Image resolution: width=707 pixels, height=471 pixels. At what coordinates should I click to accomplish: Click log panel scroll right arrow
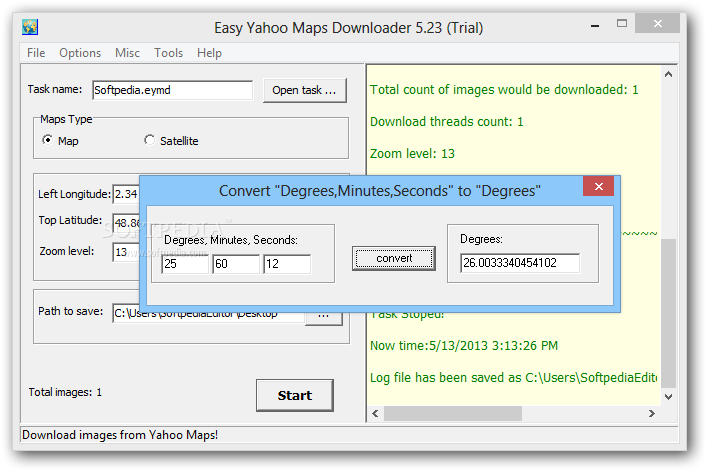(x=652, y=413)
